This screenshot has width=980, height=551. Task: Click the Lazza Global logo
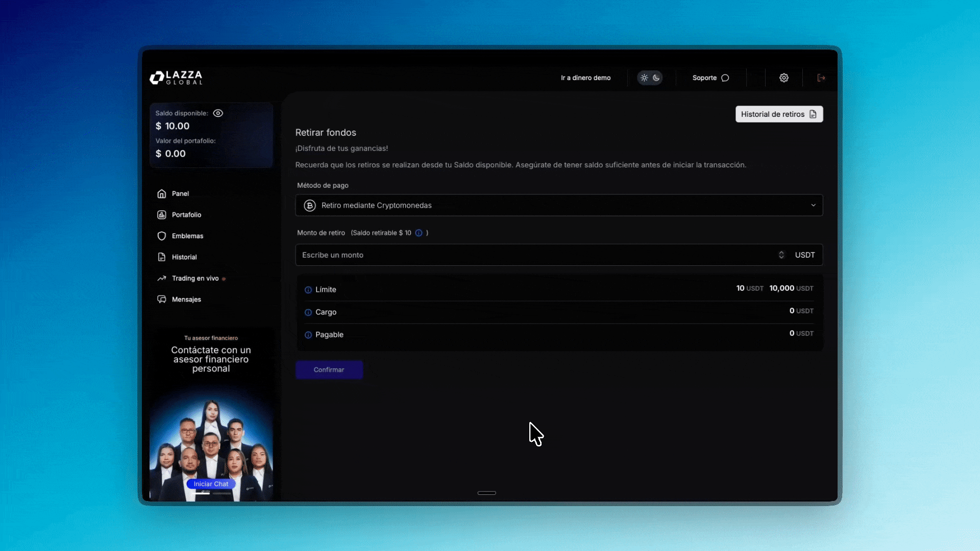click(176, 78)
